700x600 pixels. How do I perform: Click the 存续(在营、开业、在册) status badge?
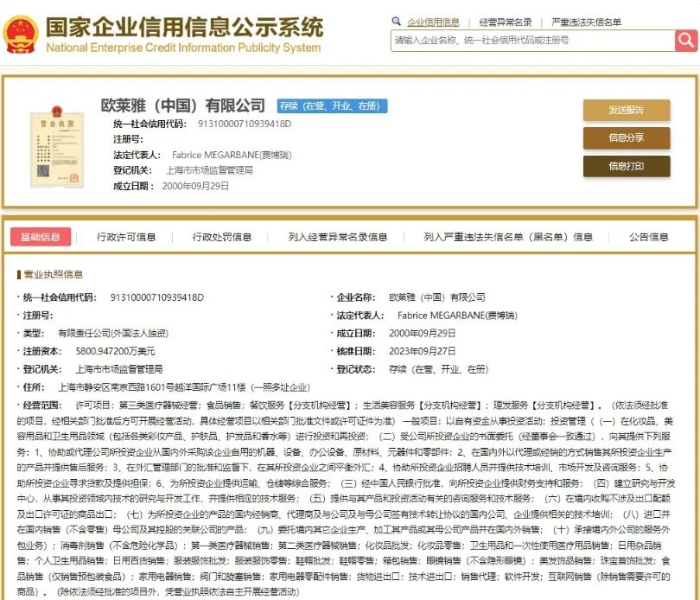[x=332, y=105]
